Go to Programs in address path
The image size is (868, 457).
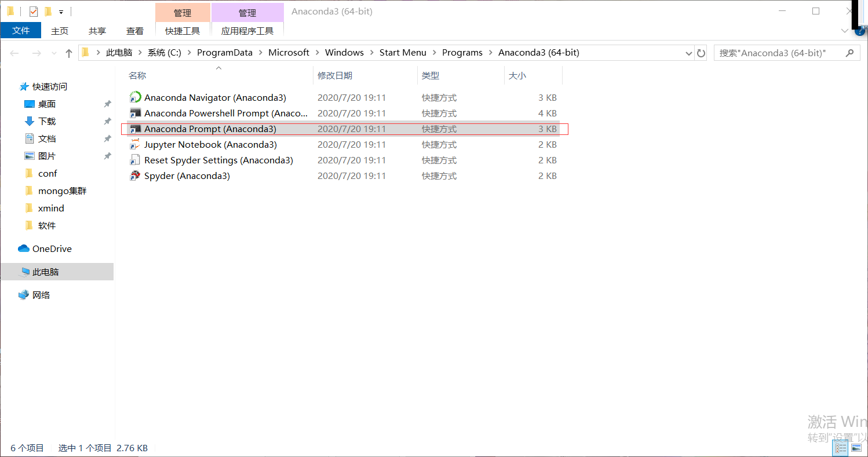[462, 53]
